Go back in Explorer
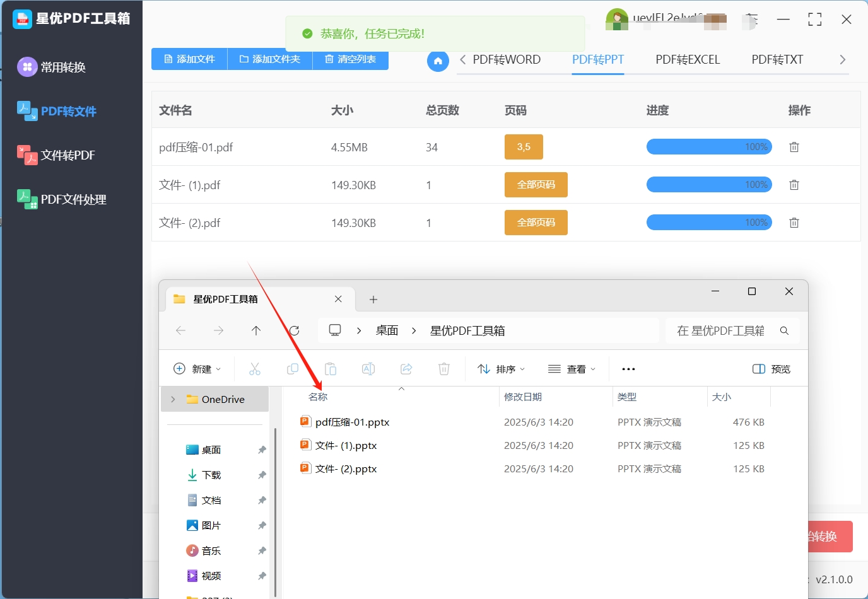 [x=180, y=330]
